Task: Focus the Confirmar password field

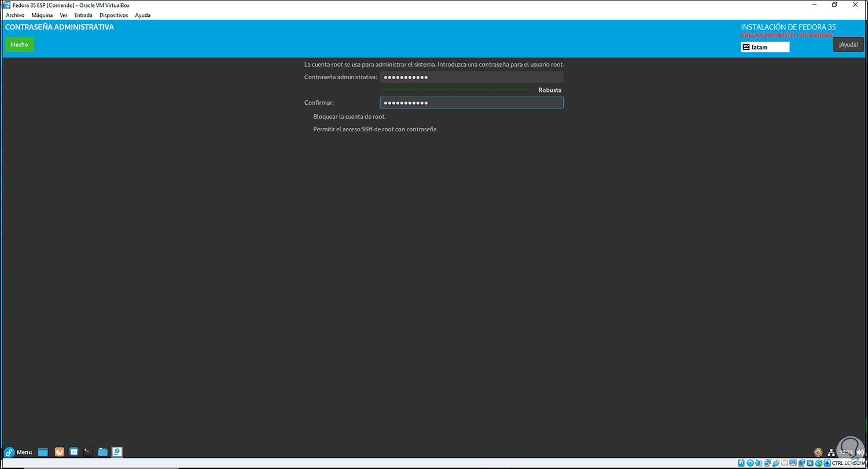Action: 472,102
